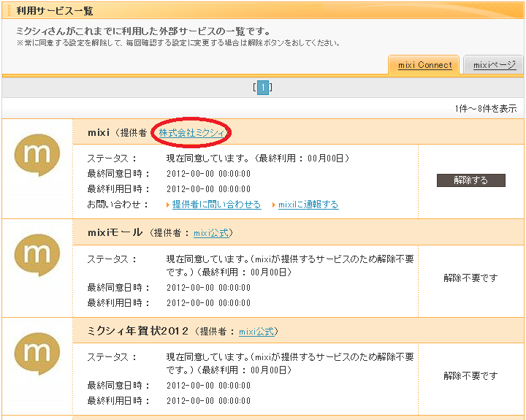The width and height of the screenshot is (526, 420).
Task: Click the mixiモール 最終同意日時 date value
Action: (x=208, y=288)
